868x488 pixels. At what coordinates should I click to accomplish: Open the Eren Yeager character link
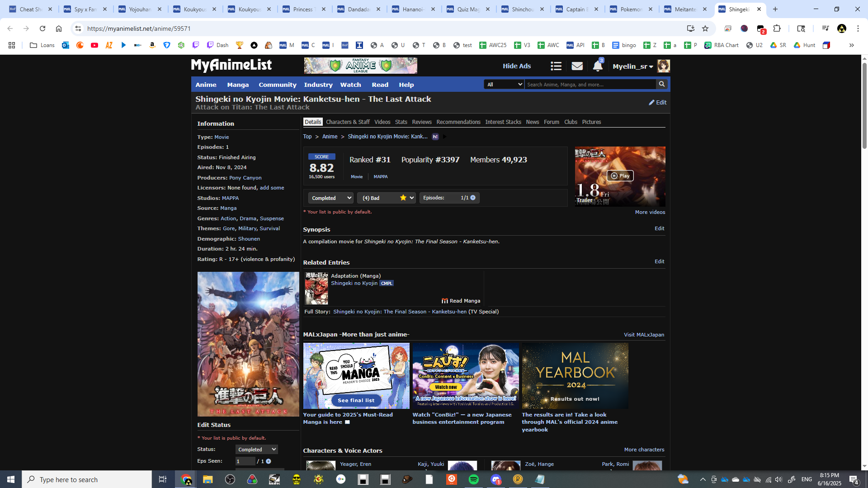click(356, 464)
